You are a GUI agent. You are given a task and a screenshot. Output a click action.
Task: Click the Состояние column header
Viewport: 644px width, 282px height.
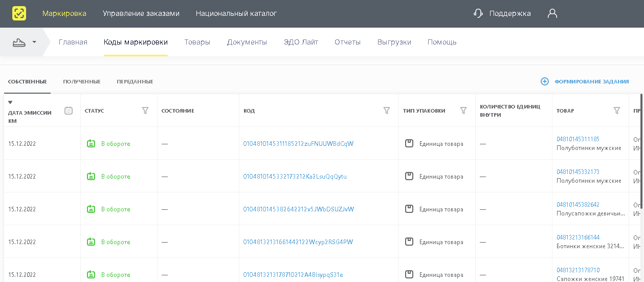[177, 111]
